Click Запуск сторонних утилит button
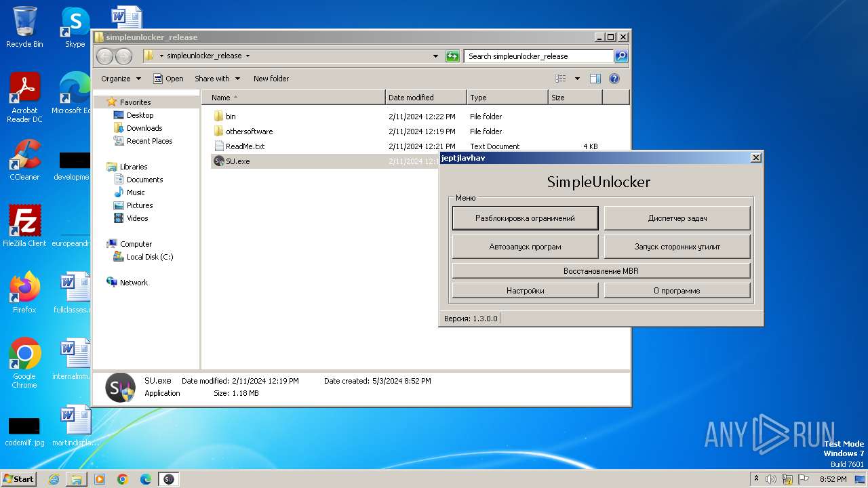 (x=677, y=247)
